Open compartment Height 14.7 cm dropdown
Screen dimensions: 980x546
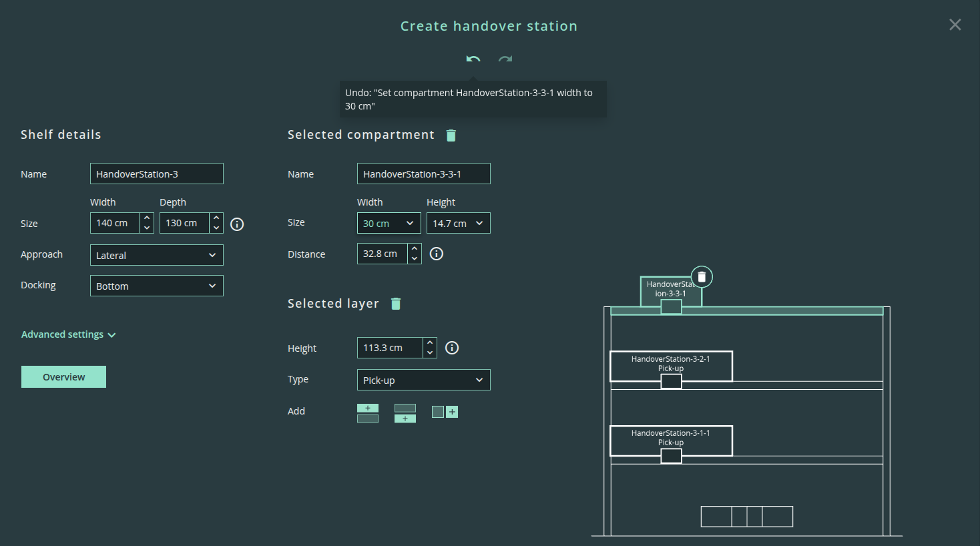[459, 223]
